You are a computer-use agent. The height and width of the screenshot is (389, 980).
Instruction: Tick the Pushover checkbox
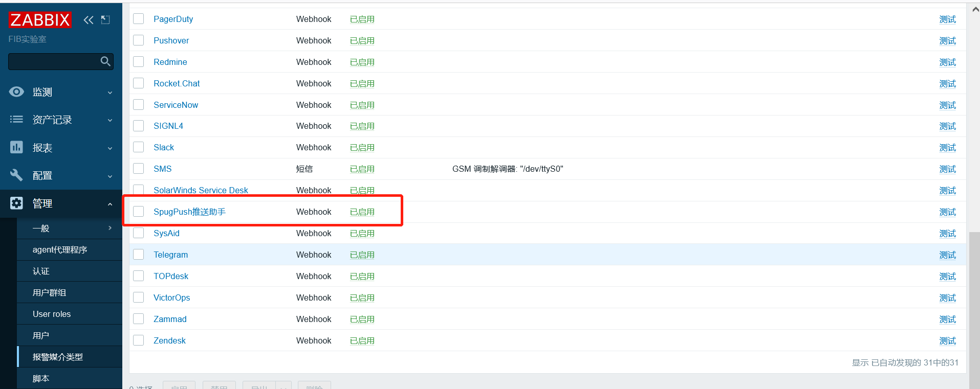139,40
